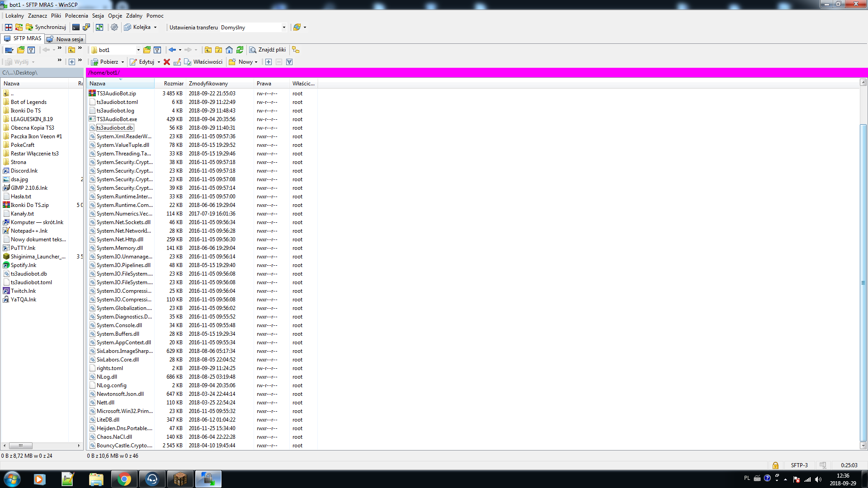Click the lock icon in status bar
This screenshot has height=488, width=868.
[x=775, y=465]
